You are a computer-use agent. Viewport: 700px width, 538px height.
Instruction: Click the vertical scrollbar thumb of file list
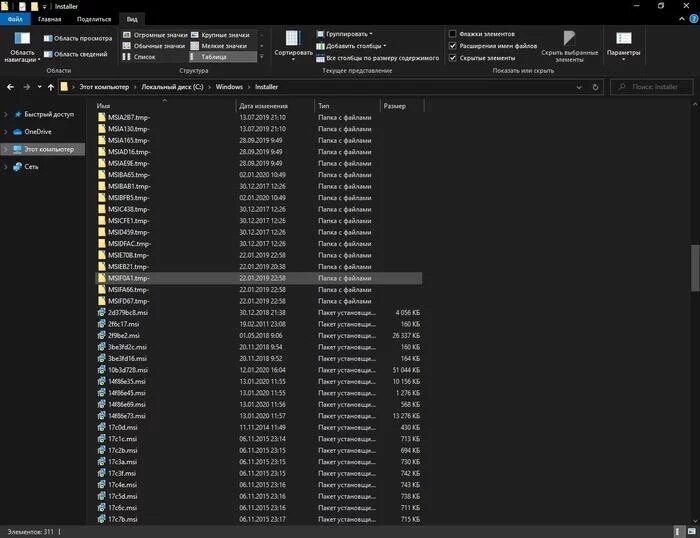(695, 268)
